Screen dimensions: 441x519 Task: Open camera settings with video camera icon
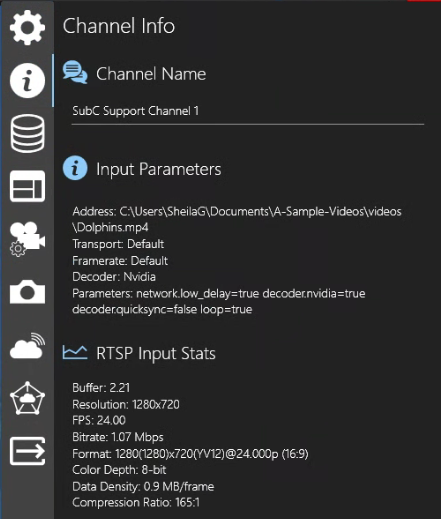[27, 239]
